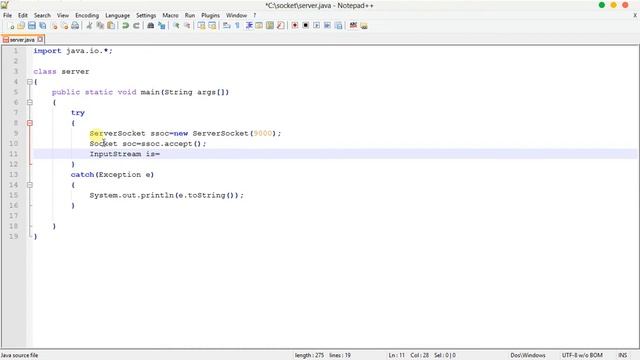Collapse the main method fold on line 6
Screen dimensions: 640x360
point(30,102)
